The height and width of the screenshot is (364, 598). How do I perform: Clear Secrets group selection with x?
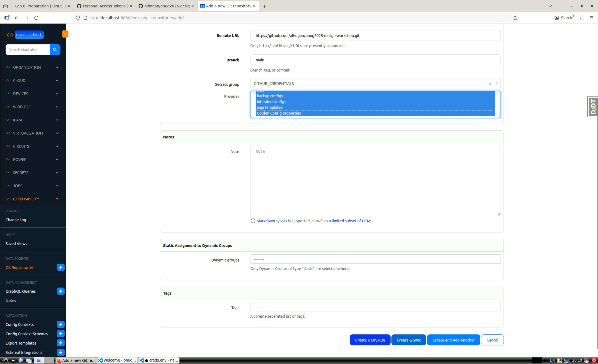[x=490, y=83]
